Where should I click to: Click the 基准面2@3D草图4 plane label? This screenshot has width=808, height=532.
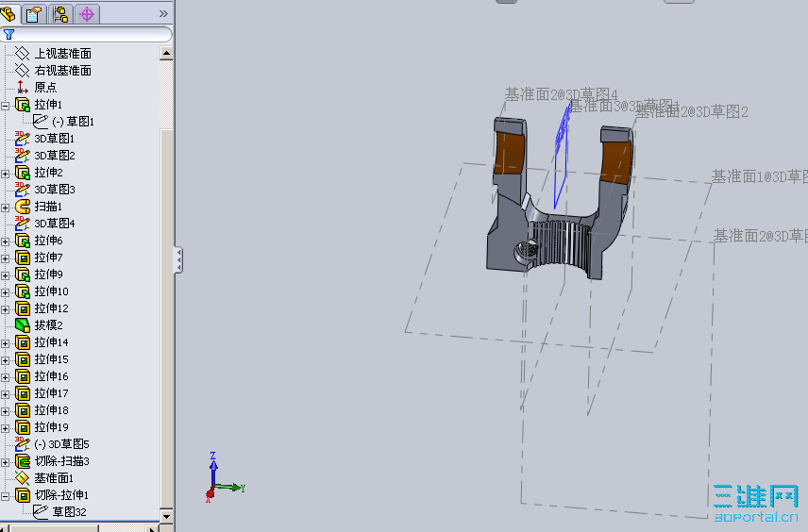561,94
